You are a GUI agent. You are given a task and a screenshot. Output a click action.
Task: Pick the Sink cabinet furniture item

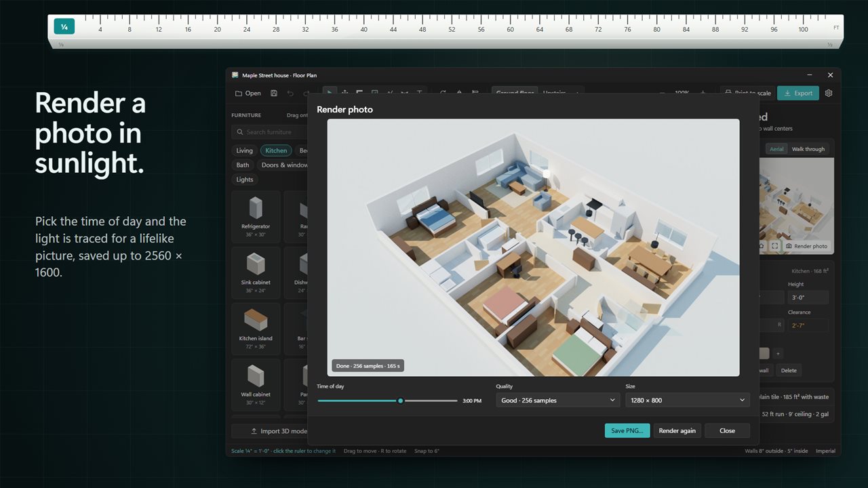click(x=256, y=273)
